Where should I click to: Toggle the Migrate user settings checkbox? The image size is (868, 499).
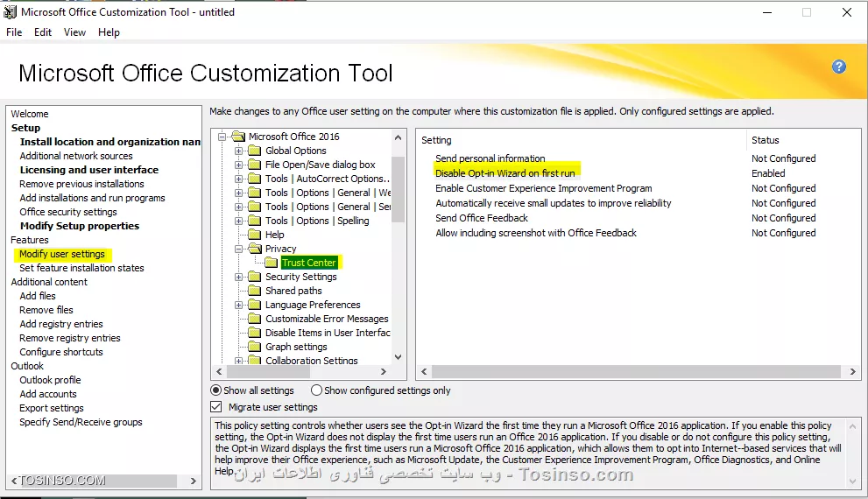[216, 407]
